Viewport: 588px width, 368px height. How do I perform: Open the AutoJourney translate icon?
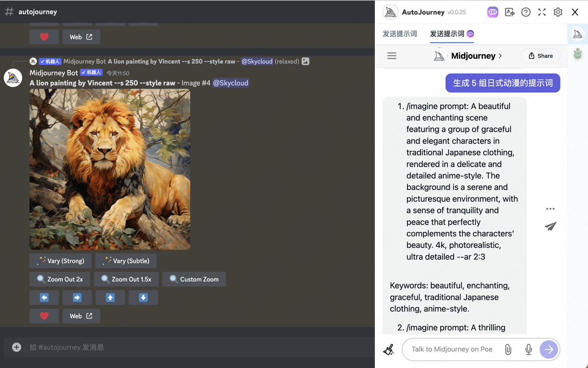tap(509, 12)
